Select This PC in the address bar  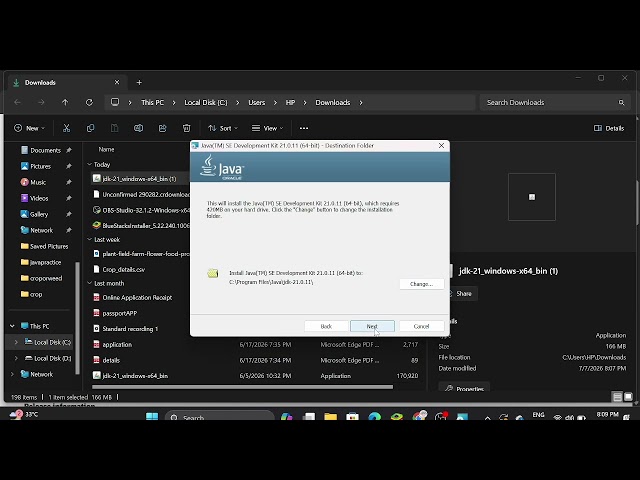153,102
